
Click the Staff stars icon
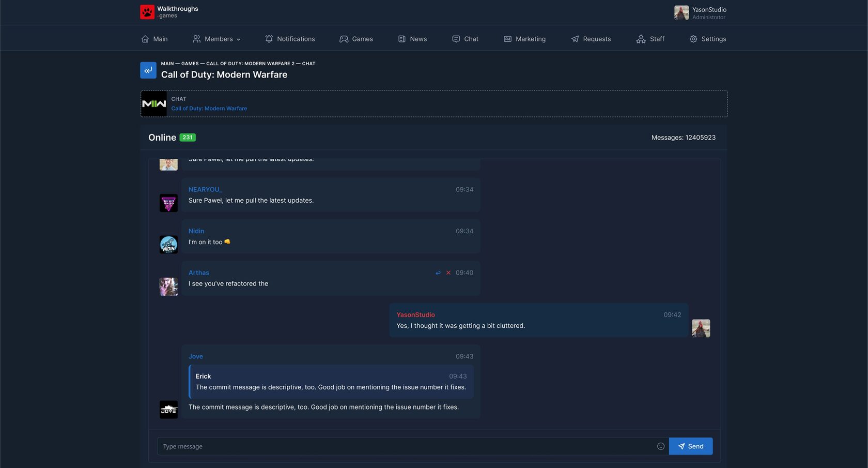pyautogui.click(x=641, y=39)
